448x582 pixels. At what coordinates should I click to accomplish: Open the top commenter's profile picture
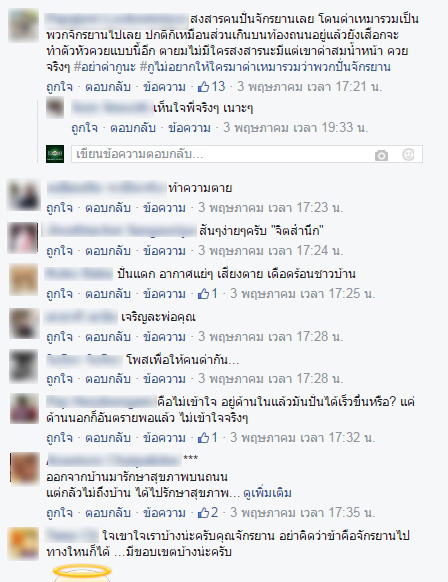click(x=24, y=26)
